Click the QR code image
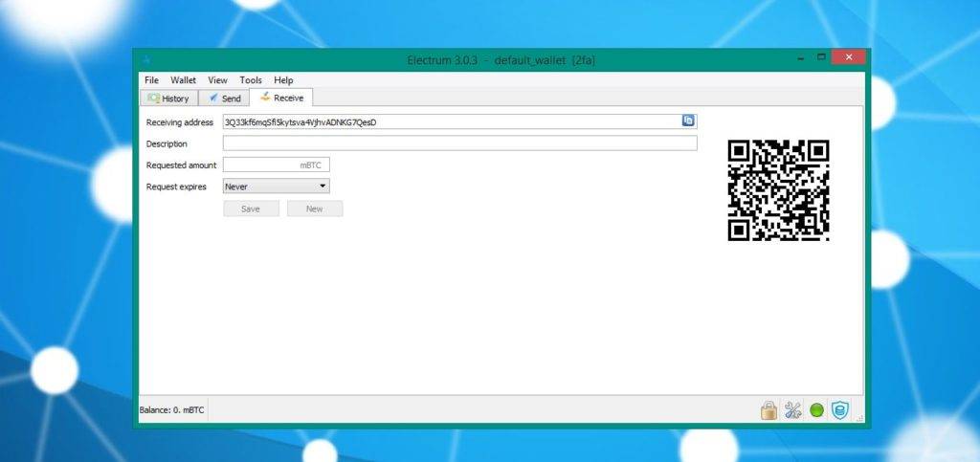980x462 pixels. (778, 190)
